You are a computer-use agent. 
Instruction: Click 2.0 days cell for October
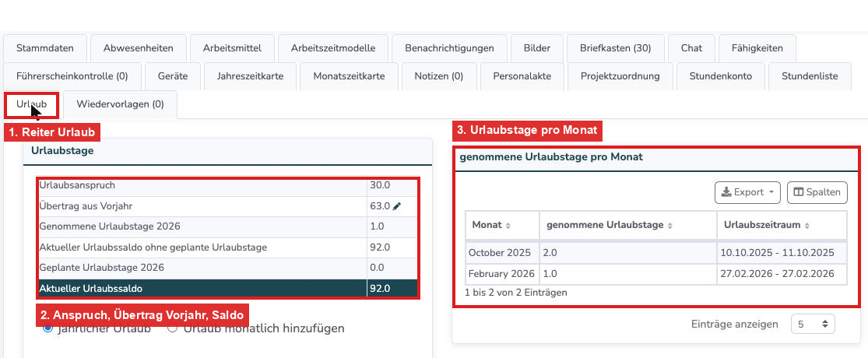(627, 253)
